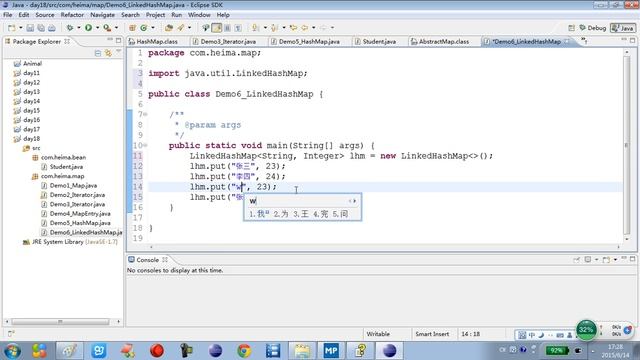
Task: Click the Next Annotation toolbar icon
Action: 256,28
